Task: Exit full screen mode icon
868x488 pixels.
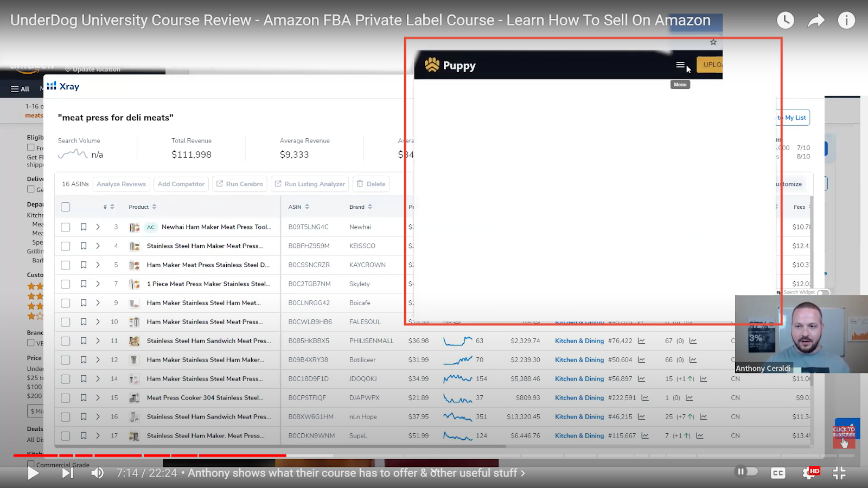Action: tap(839, 473)
